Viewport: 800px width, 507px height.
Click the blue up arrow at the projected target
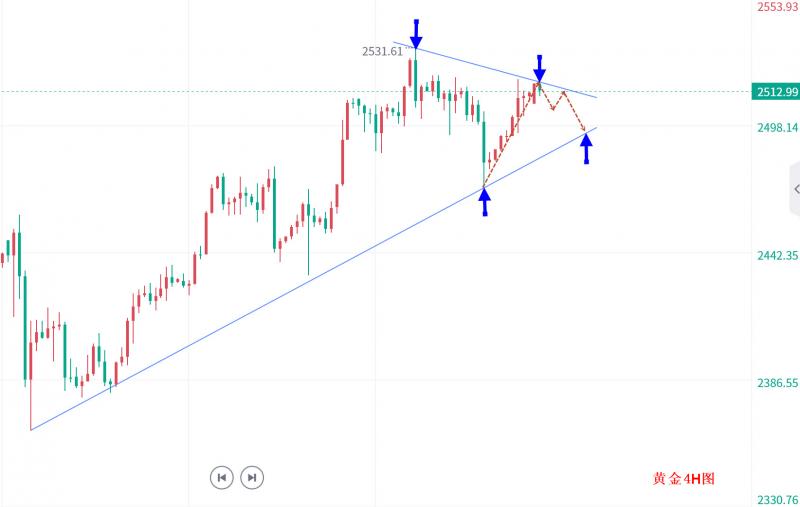[587, 149]
